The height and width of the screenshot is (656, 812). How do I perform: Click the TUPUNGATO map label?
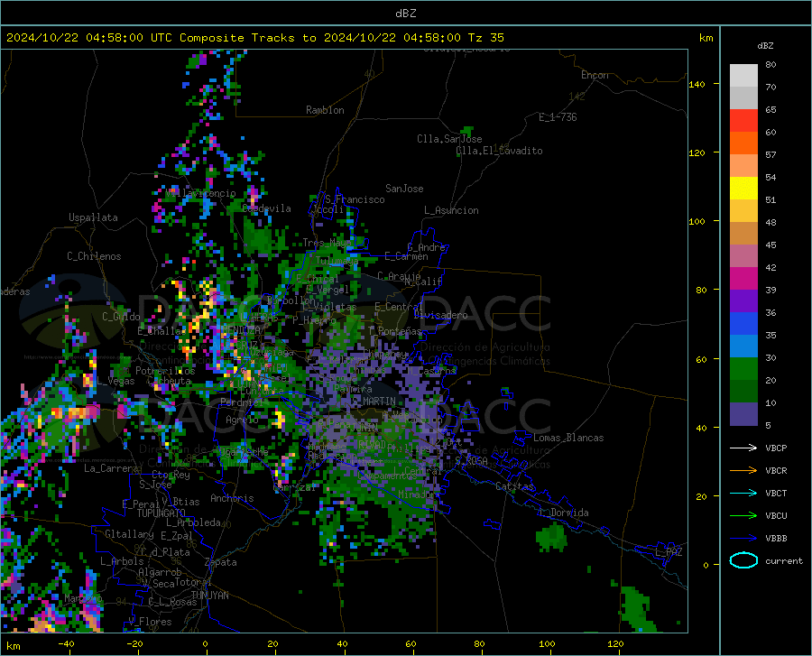click(x=161, y=513)
